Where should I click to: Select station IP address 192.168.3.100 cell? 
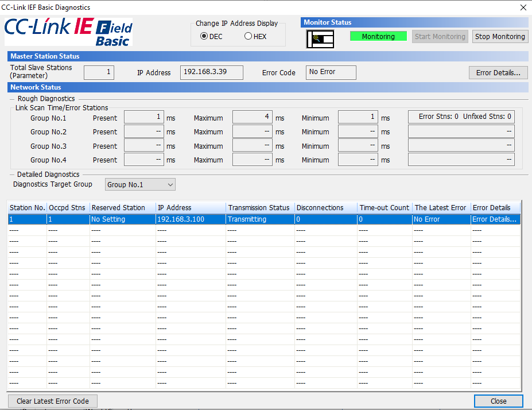pyautogui.click(x=191, y=219)
